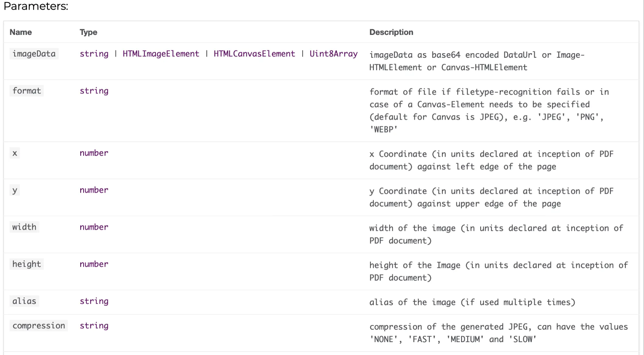Click number type in the x row

(x=94, y=153)
